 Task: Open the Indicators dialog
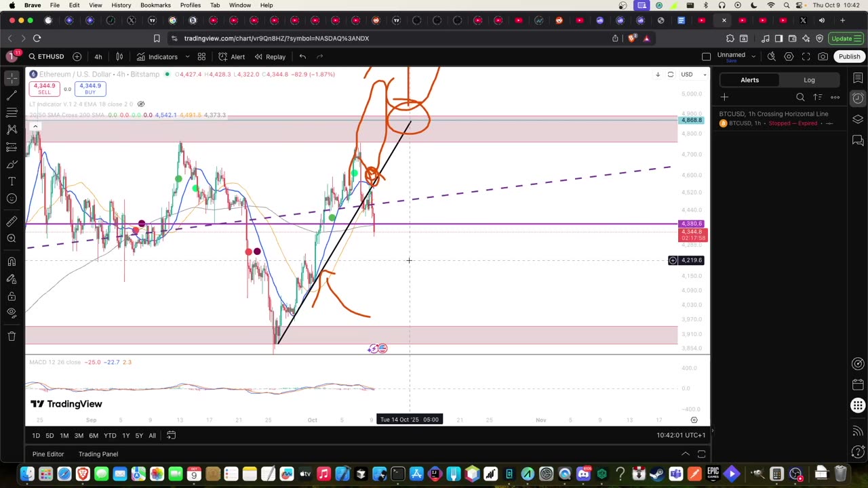(x=157, y=57)
